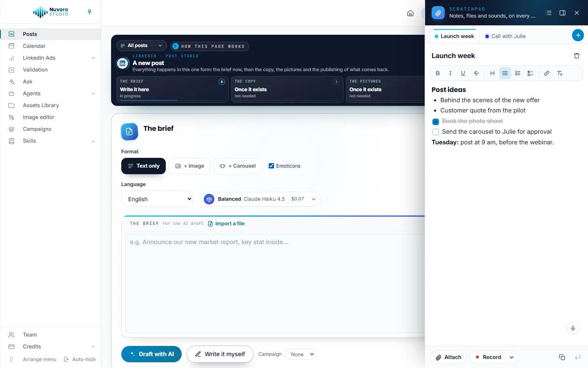588x368 pixels.
Task: Uncheck the 'Book the photo shoot' task
Action: point(436,121)
